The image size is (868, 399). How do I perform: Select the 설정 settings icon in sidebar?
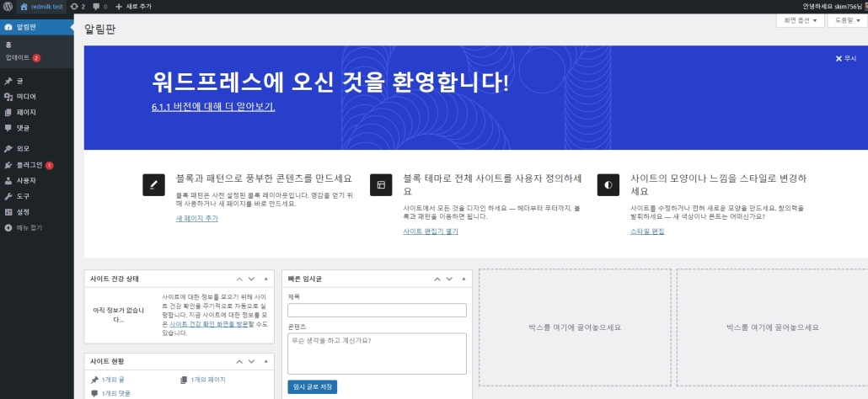(x=8, y=211)
